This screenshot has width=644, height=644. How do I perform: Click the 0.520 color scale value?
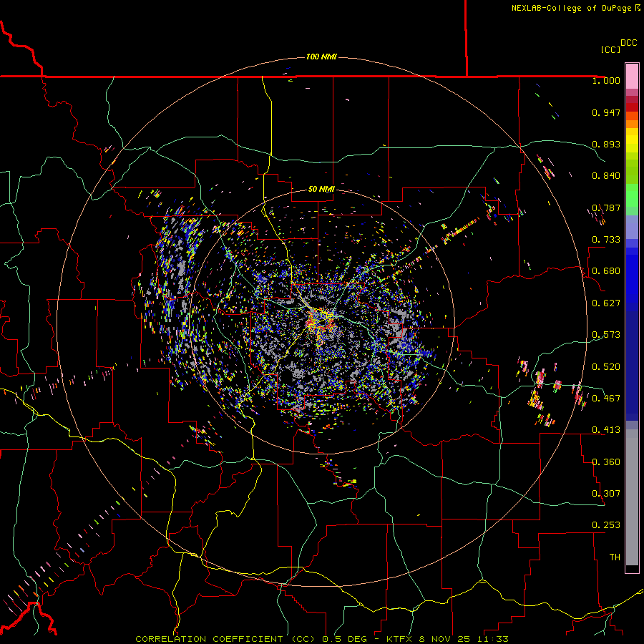[606, 367]
